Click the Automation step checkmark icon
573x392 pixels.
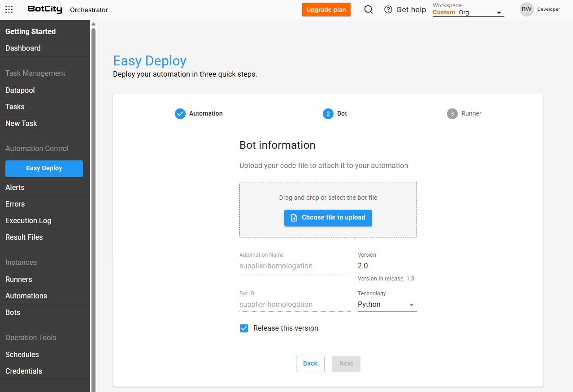click(x=180, y=114)
